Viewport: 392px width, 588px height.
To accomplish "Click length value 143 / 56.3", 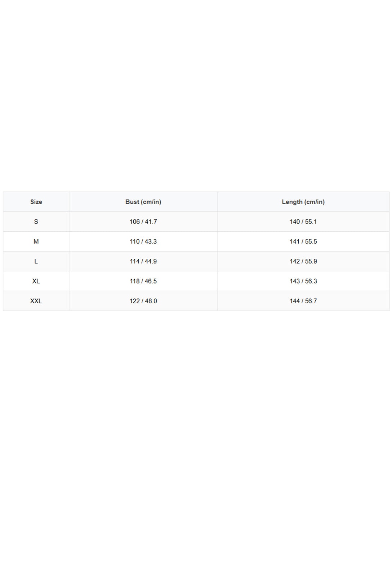I will [303, 281].
